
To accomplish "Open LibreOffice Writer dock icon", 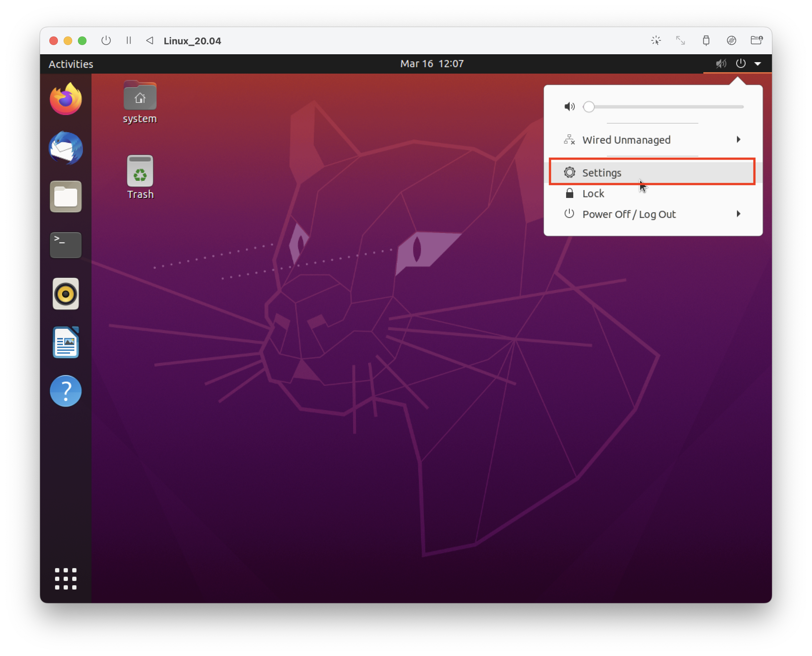I will tap(66, 342).
